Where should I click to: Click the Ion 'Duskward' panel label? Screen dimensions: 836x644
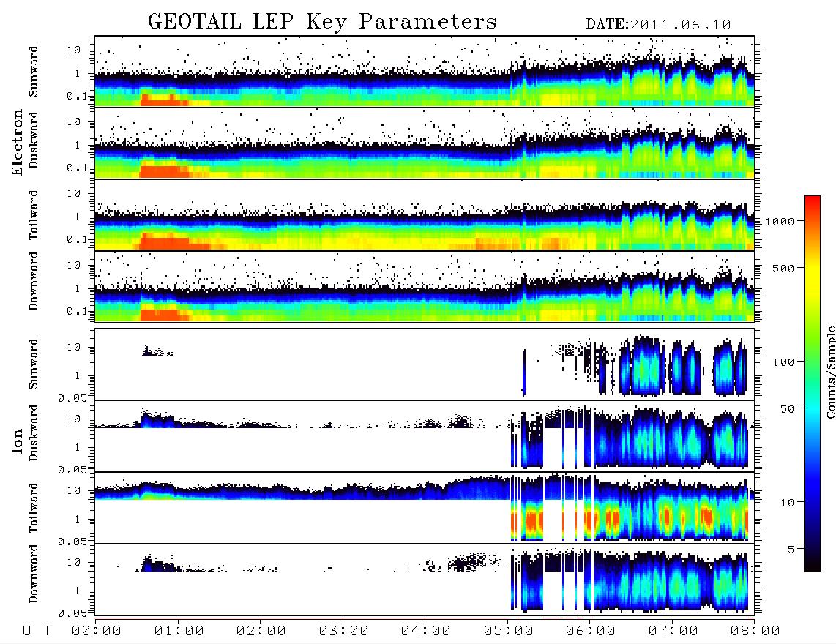point(34,433)
